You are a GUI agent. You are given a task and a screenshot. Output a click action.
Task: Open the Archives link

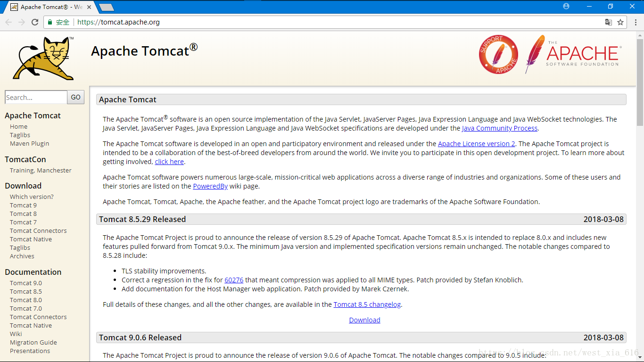(x=22, y=256)
